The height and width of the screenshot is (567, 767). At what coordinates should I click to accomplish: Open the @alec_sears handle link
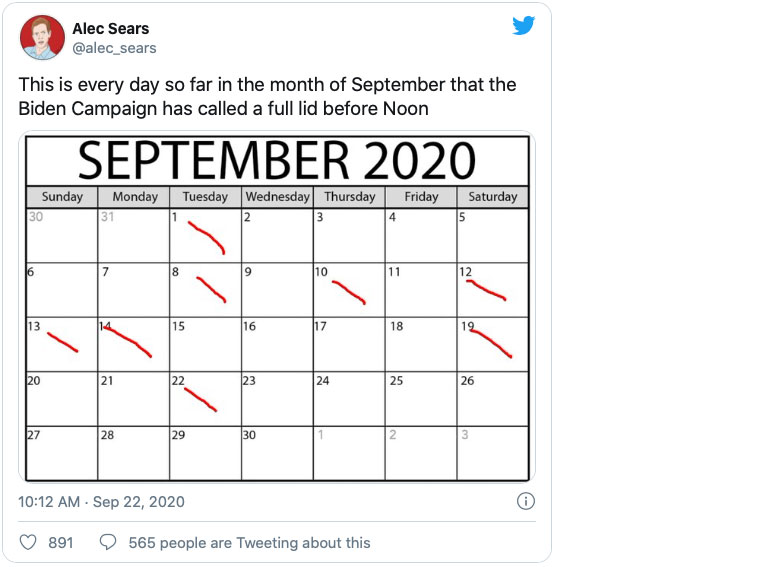114,48
